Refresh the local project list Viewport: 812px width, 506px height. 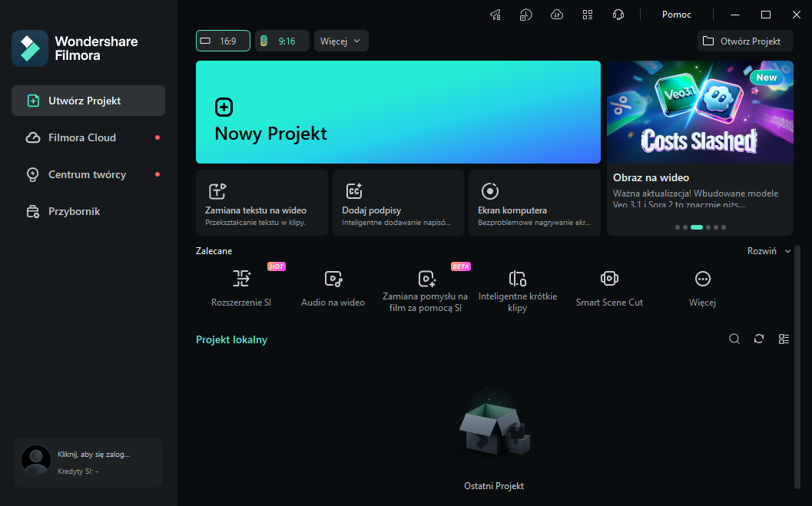[x=759, y=339]
